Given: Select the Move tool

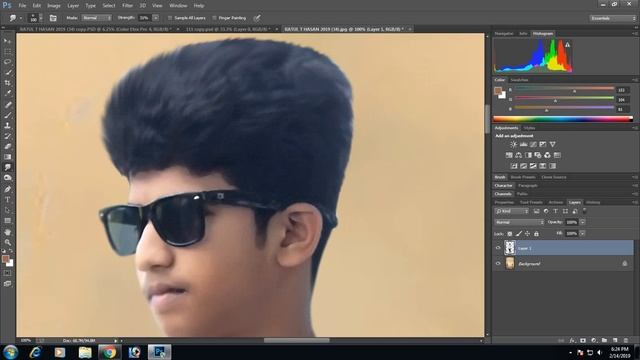Looking at the screenshot, I should tap(7, 41).
